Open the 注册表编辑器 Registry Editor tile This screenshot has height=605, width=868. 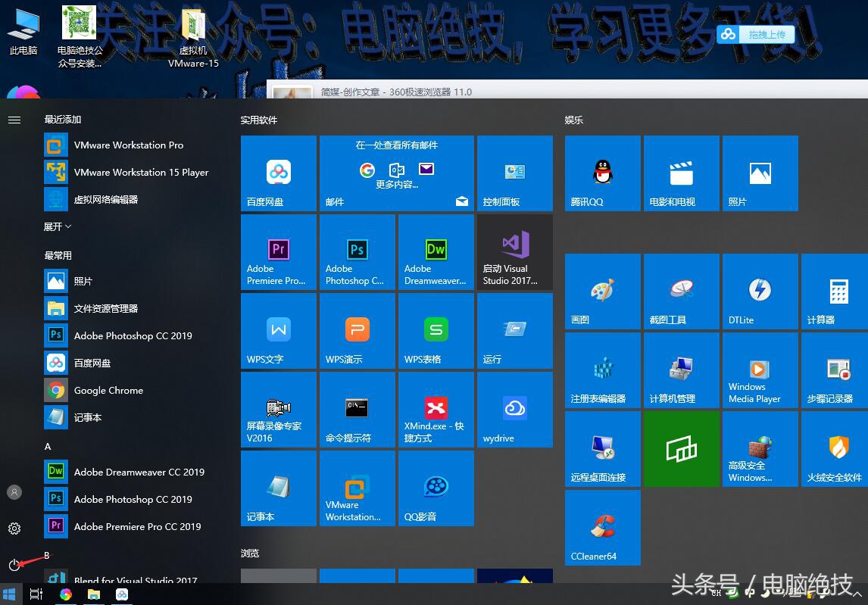click(602, 370)
